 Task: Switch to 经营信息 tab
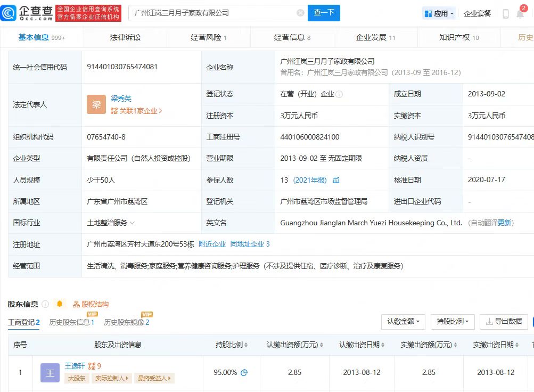[292, 37]
